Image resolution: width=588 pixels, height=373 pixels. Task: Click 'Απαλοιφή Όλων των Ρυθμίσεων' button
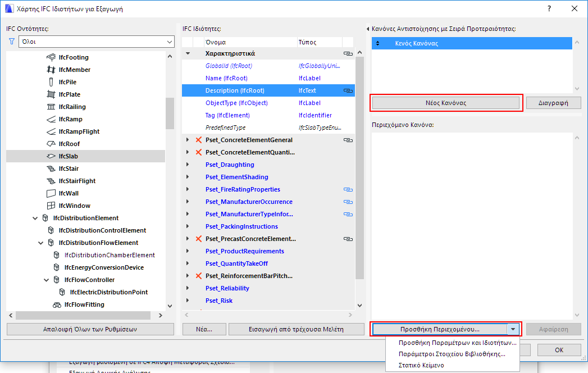click(x=90, y=329)
